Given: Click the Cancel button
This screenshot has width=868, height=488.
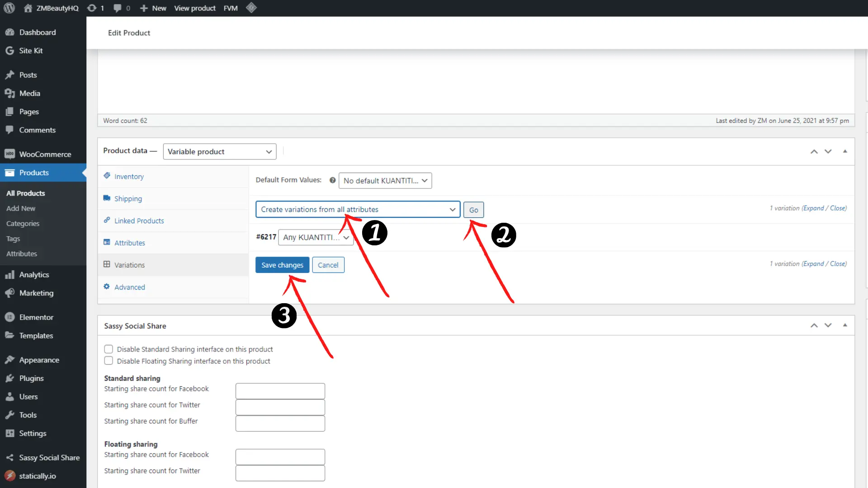Looking at the screenshot, I should coord(328,265).
